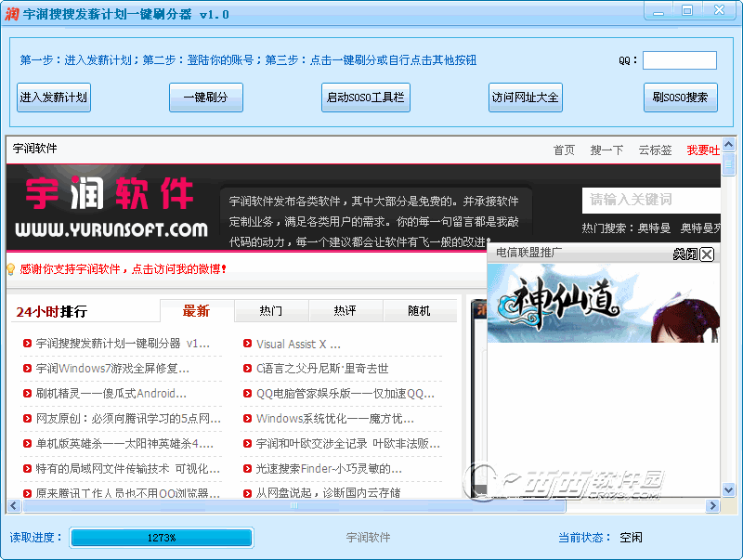Screen dimensions: 743x560
Task: Click the 读取进度 progress bar
Action: 162,538
